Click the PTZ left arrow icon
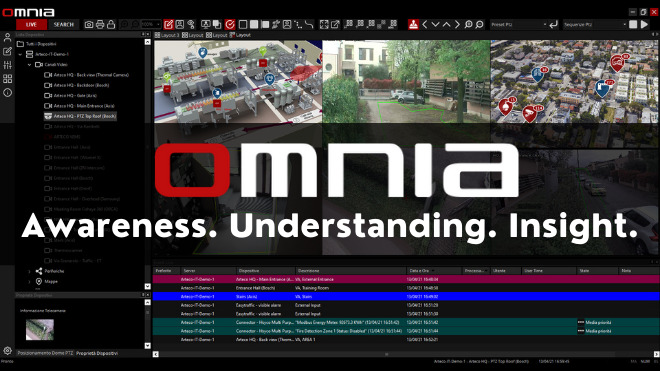The height and width of the screenshot is (371, 660). click(424, 24)
